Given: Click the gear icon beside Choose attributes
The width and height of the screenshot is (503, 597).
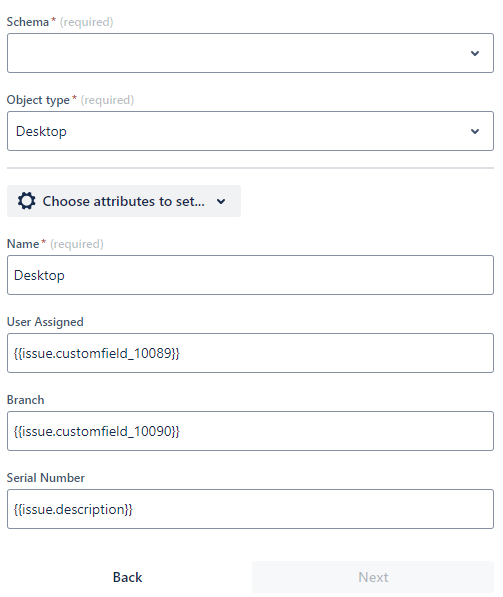Looking at the screenshot, I should 27,201.
